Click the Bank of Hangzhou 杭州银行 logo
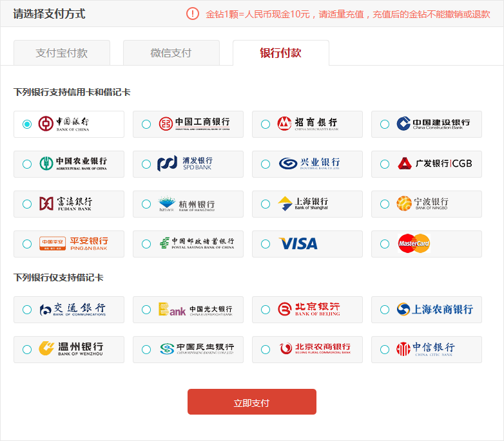The width and height of the screenshot is (504, 441). tap(186, 204)
